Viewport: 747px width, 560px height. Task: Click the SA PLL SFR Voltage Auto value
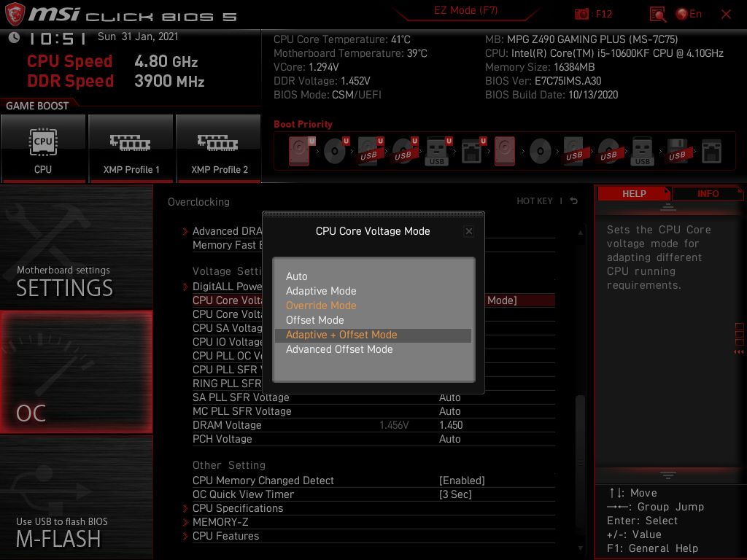pos(449,397)
